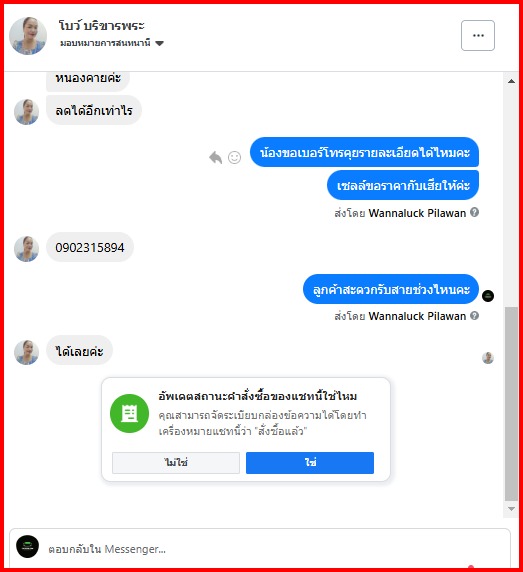
Task: Click the ใช่ confirm button
Action: [x=310, y=463]
